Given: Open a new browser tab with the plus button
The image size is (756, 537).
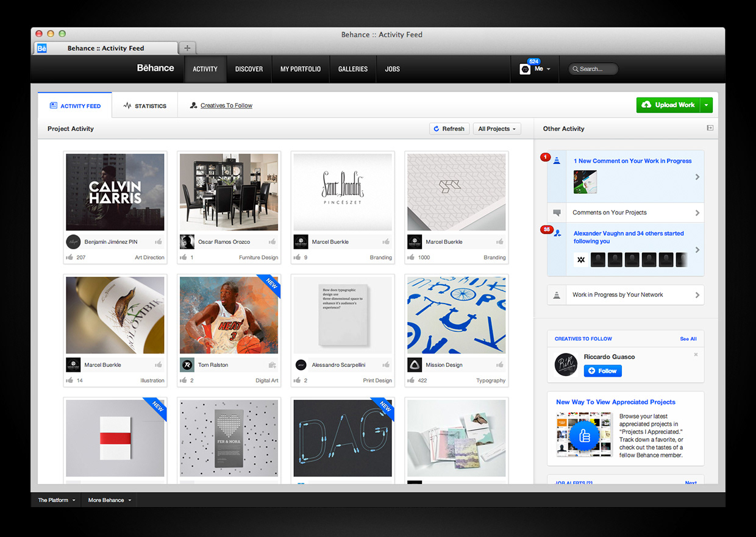Looking at the screenshot, I should pyautogui.click(x=187, y=48).
